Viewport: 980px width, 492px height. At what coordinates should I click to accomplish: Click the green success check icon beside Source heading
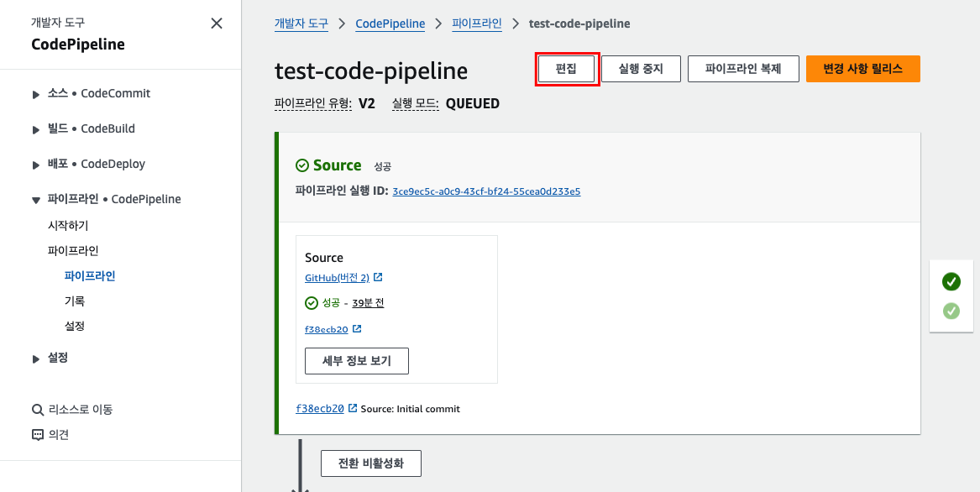click(301, 165)
